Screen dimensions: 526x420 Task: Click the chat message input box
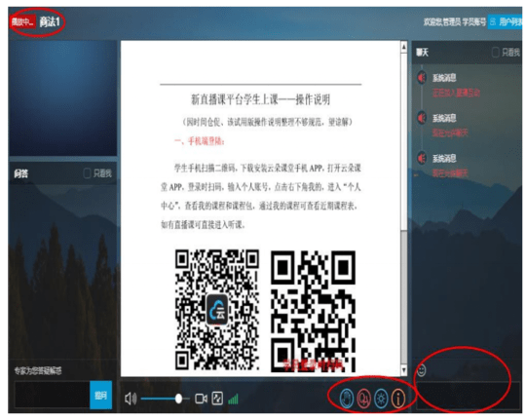(468, 396)
